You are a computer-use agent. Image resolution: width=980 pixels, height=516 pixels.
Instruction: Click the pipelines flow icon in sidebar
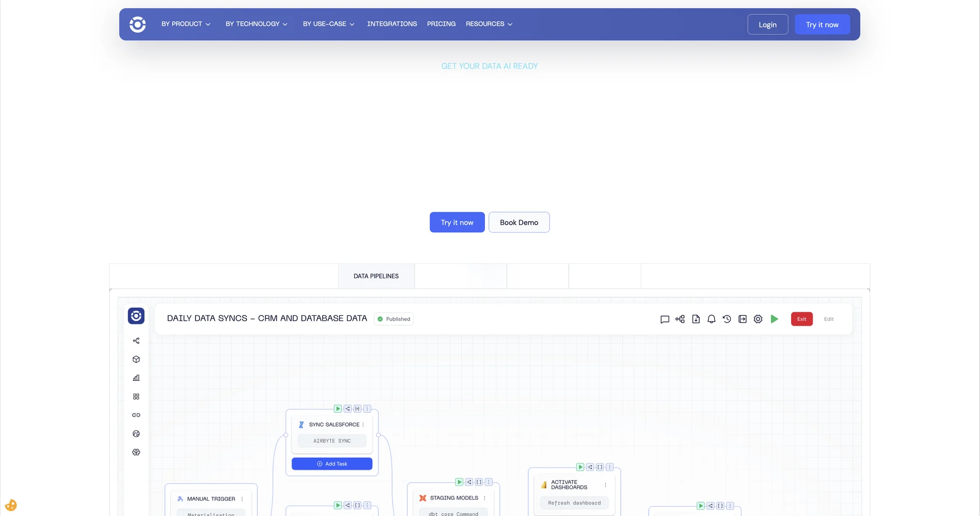tap(136, 340)
